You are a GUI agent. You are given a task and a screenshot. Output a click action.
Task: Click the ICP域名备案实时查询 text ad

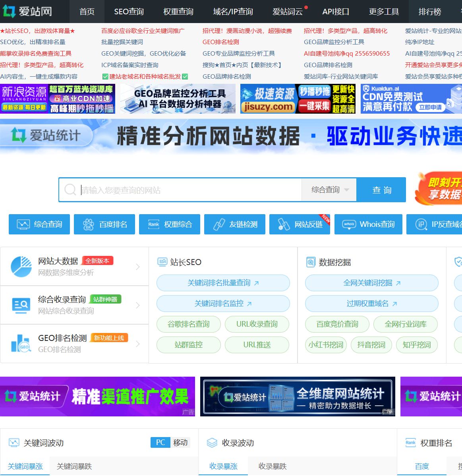[x=130, y=65]
